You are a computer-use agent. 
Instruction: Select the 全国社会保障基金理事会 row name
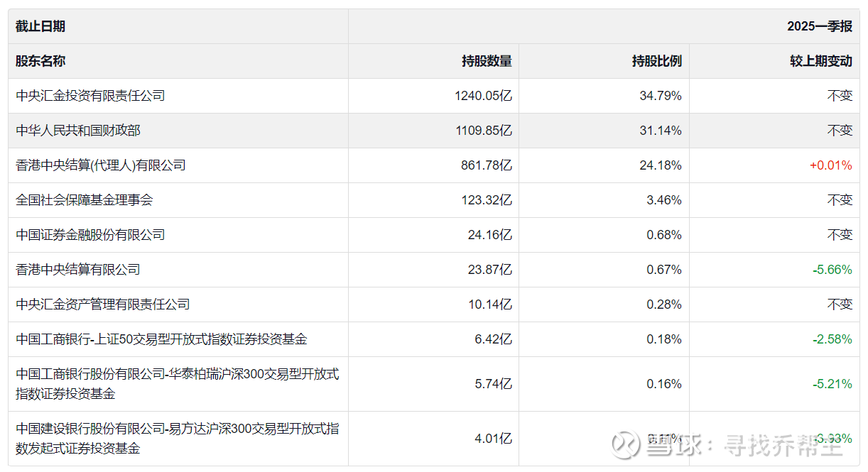[x=85, y=200]
